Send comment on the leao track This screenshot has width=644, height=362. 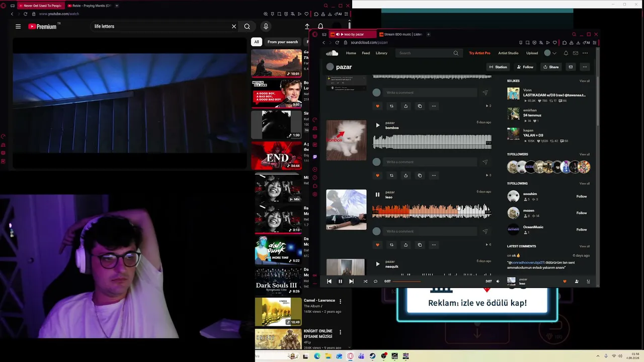tap(485, 231)
